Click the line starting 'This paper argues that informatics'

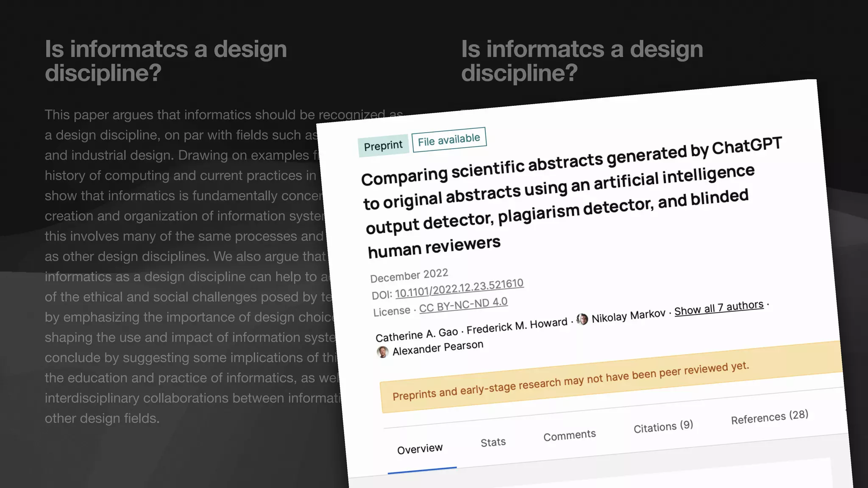(224, 114)
